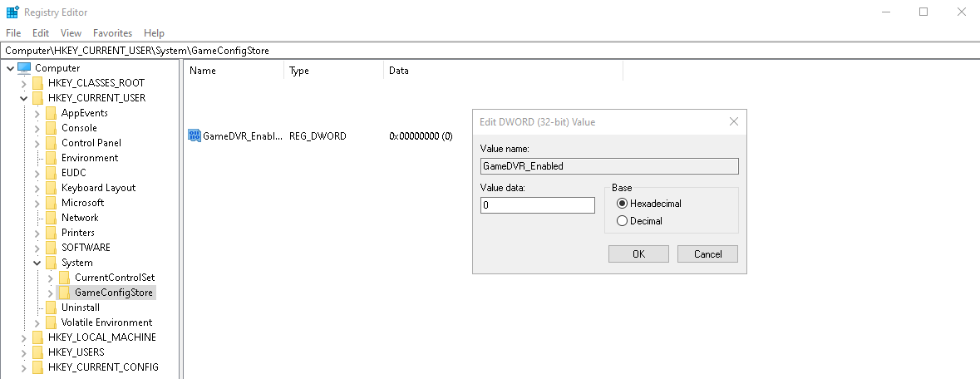The width and height of the screenshot is (980, 379).
Task: Select the Hexadecimal base option
Action: [622, 204]
